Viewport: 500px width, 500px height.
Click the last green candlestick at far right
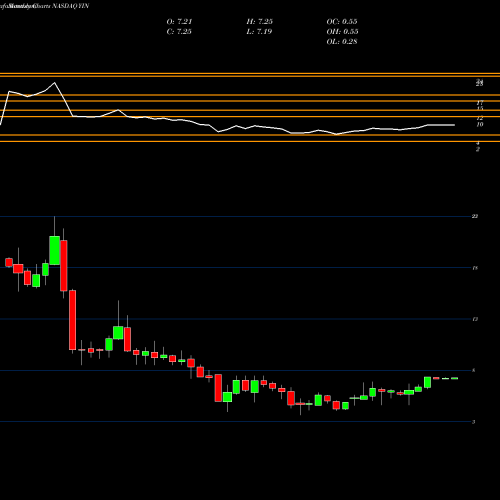454,378
